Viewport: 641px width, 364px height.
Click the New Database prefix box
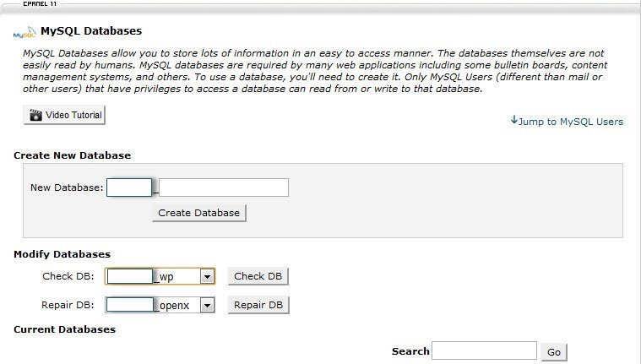point(129,187)
